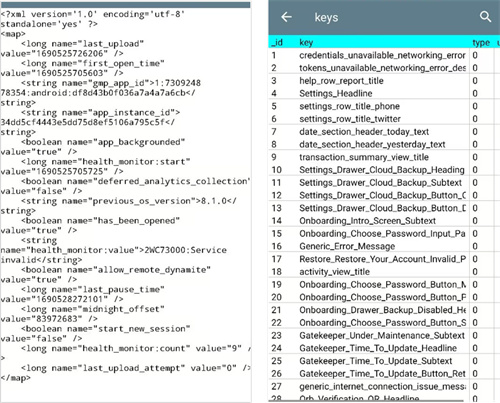
Task: Pick the Generic_Error_Message row
Action: coord(384,246)
